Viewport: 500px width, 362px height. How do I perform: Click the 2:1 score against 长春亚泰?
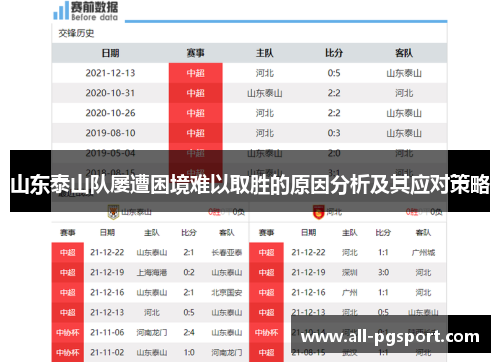point(189,253)
